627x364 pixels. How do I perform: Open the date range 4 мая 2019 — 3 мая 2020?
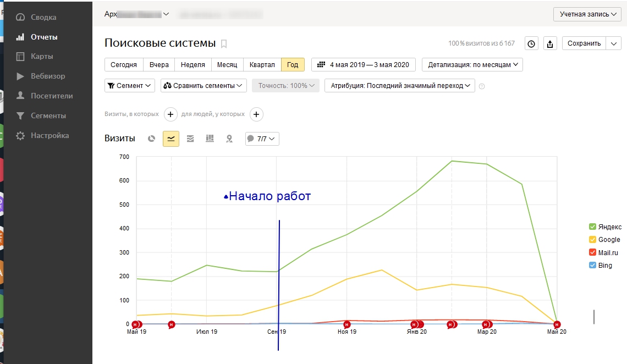(363, 65)
